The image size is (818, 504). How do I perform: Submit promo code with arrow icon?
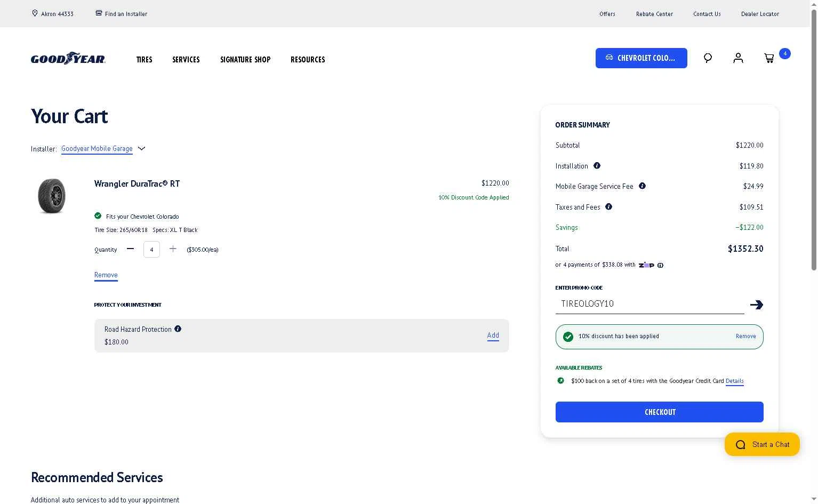[x=756, y=305]
